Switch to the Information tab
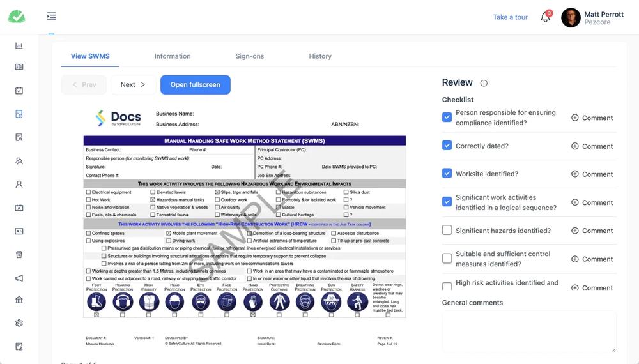The width and height of the screenshot is (639, 364). pyautogui.click(x=173, y=56)
